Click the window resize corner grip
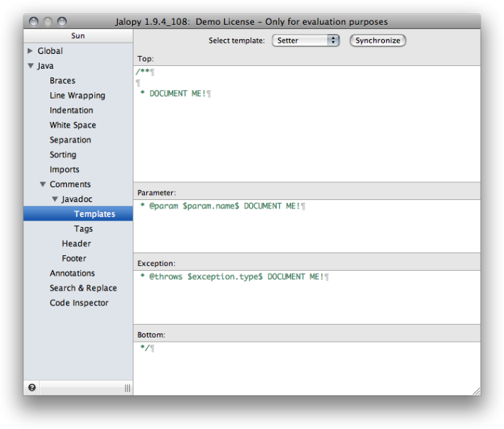This screenshot has width=504, height=429. click(x=476, y=391)
